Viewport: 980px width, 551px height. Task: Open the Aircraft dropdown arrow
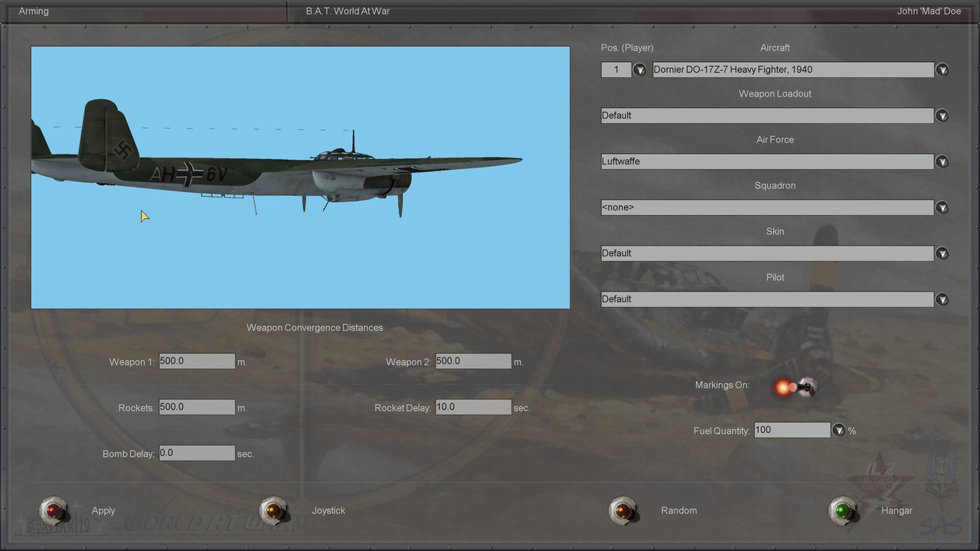[x=942, y=70]
